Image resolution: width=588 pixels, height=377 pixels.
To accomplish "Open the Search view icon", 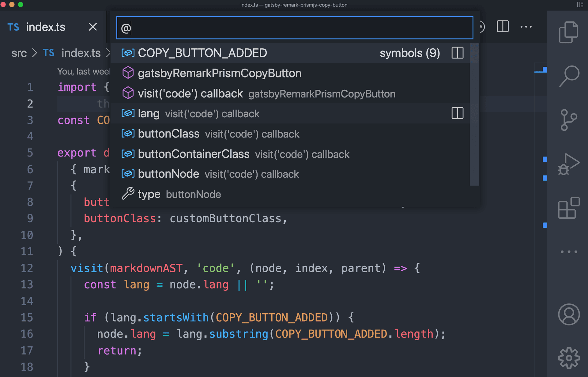I will (569, 76).
